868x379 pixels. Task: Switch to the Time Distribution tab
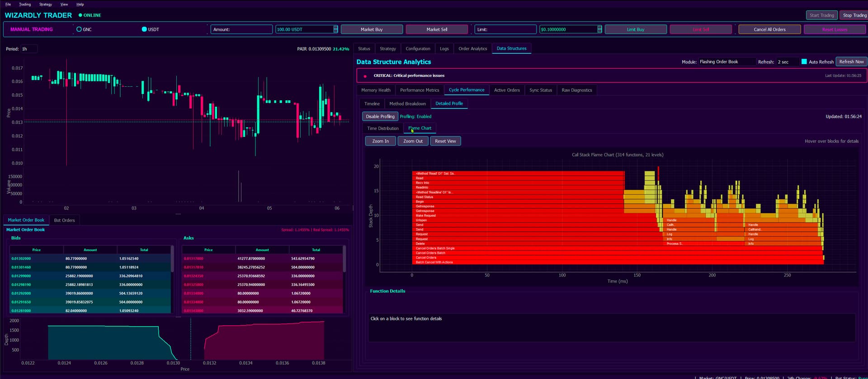[x=383, y=129]
